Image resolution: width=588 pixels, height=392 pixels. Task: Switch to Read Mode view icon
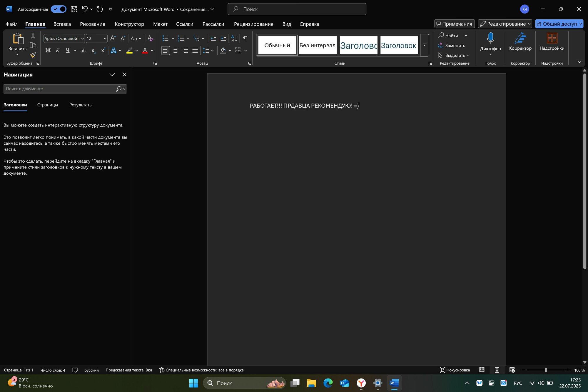pos(482,370)
